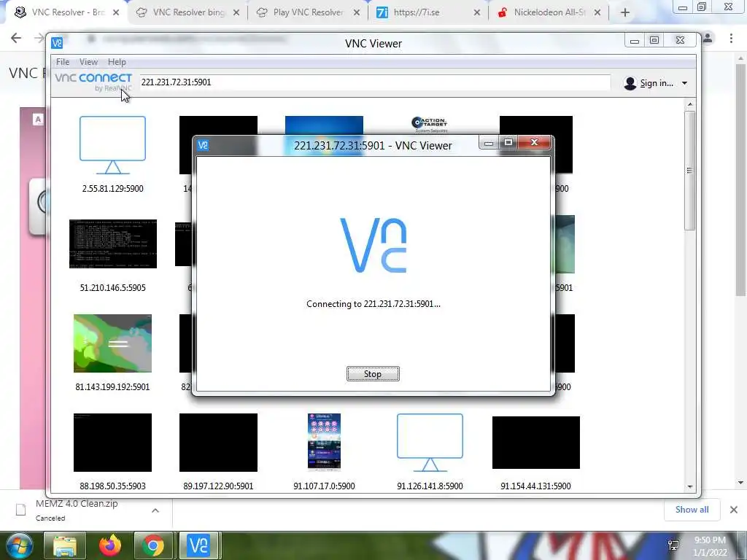Open File Explorer from the taskbar
Screen dimensions: 747x560
[x=65, y=545]
